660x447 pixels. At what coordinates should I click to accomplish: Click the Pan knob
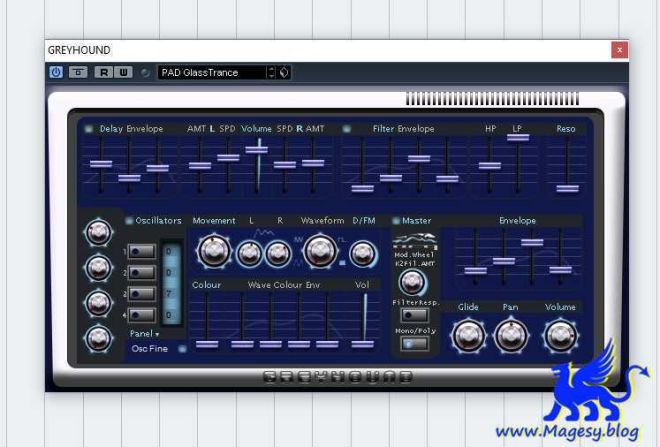pyautogui.click(x=511, y=335)
